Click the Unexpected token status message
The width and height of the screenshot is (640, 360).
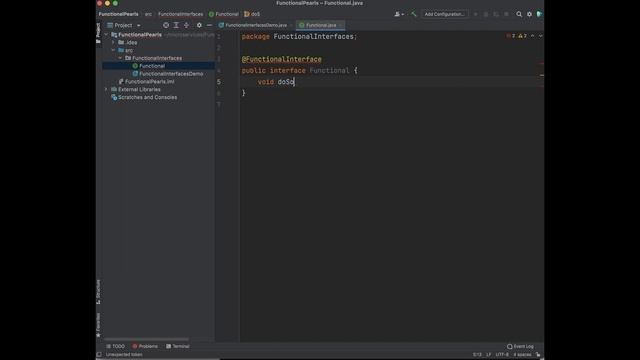124,355
